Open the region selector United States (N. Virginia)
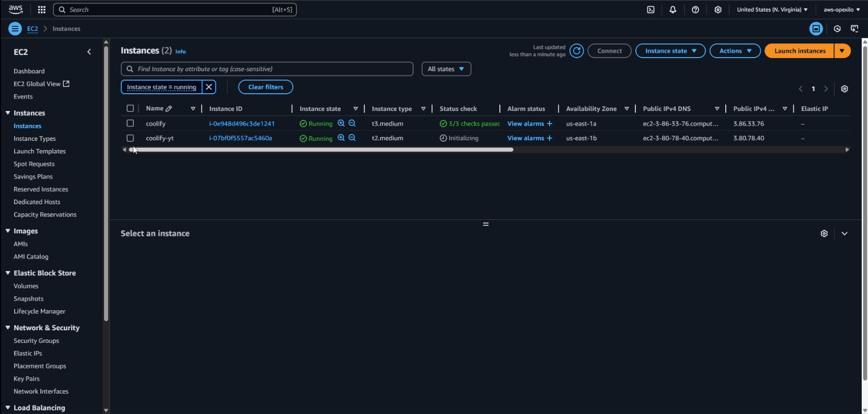 [x=772, y=9]
